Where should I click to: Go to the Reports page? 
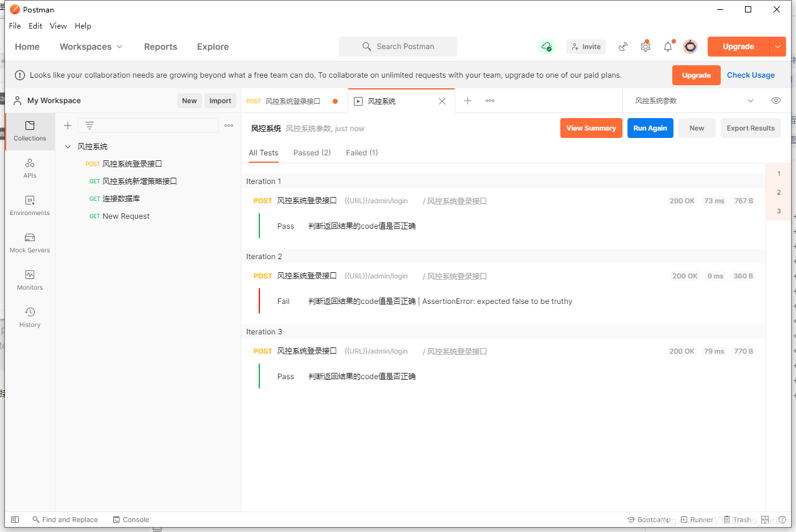[160, 47]
